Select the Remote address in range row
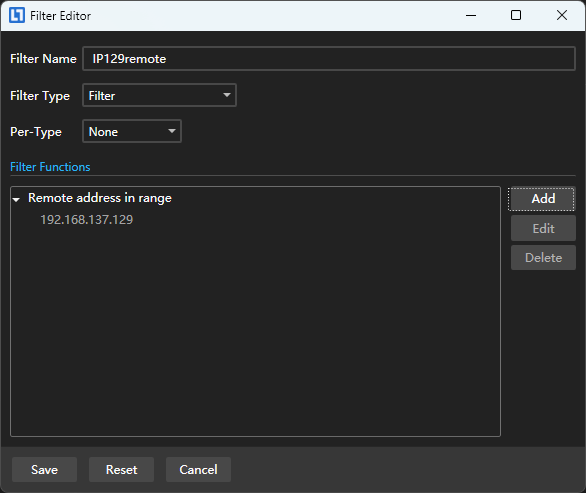This screenshot has width=586, height=493. (x=100, y=198)
